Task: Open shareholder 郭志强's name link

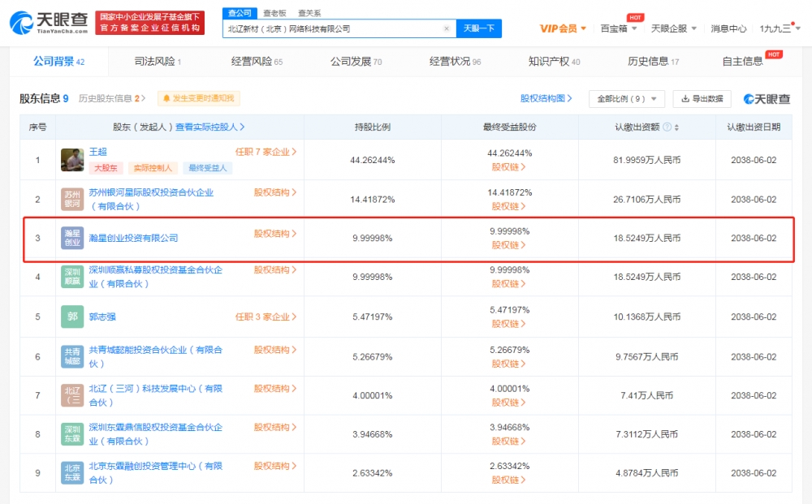Action: tap(102, 317)
